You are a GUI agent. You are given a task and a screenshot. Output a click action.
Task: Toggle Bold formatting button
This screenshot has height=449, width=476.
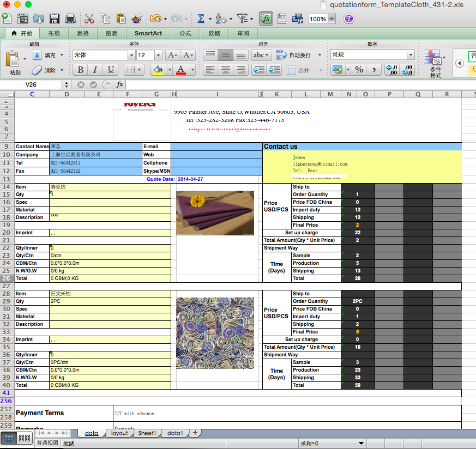81,70
